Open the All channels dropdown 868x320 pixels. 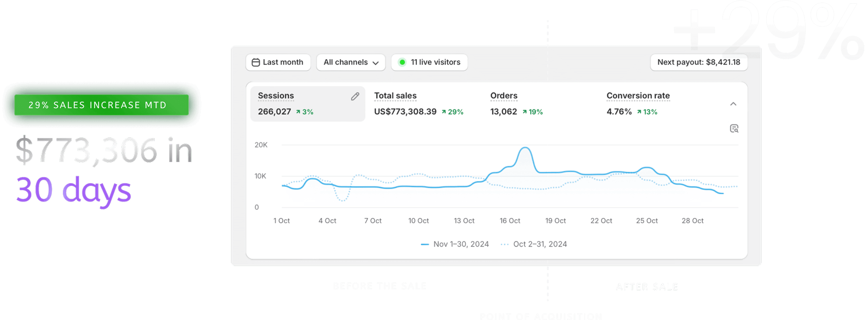[351, 62]
